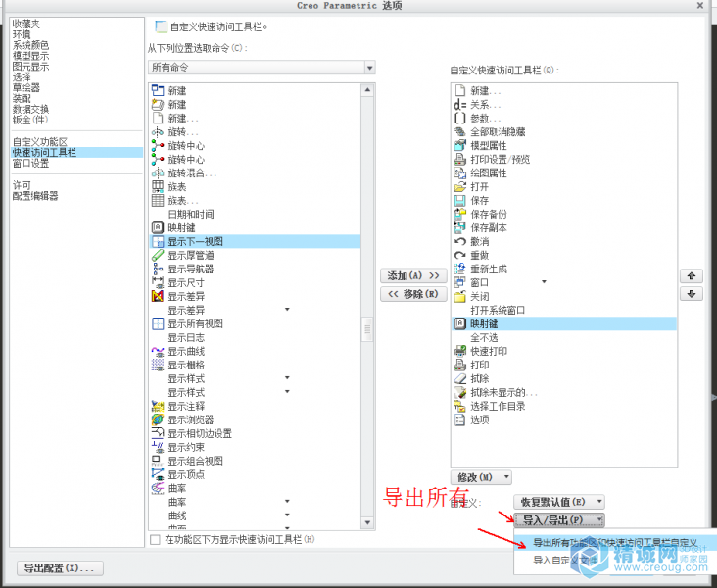Open the 恢复默认值(E) dropdown
717x588 pixels.
point(558,502)
